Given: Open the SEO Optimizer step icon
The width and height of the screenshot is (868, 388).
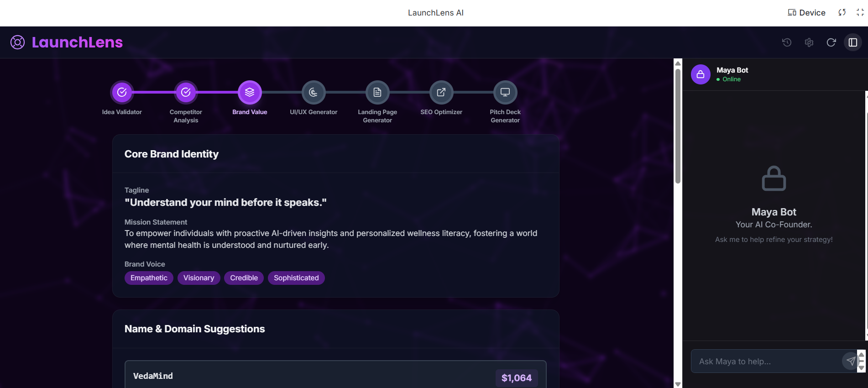Looking at the screenshot, I should coord(441,92).
